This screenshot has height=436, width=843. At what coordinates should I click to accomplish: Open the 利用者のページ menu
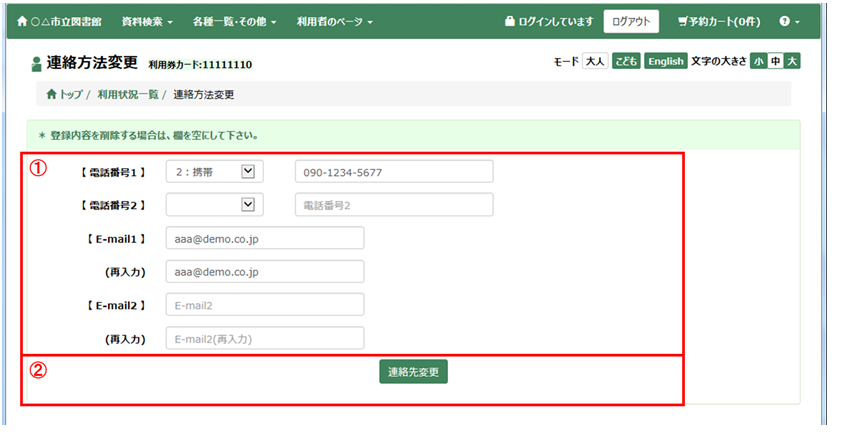click(x=335, y=21)
